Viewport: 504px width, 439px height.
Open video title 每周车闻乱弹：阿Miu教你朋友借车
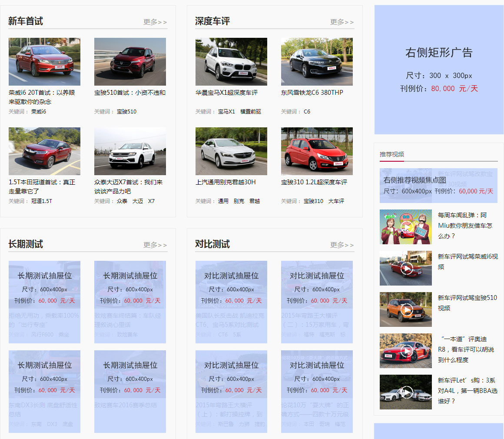point(465,226)
